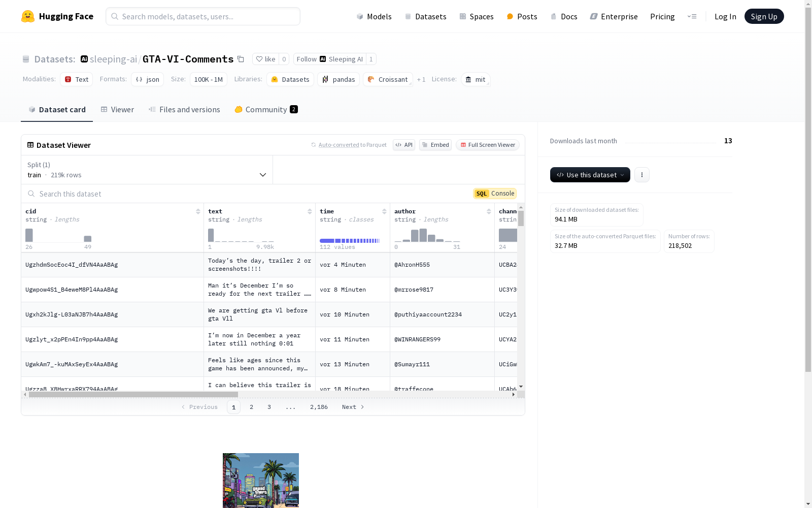Open sleeping-ai organization link
This screenshot has height=508, width=812.
point(113,59)
